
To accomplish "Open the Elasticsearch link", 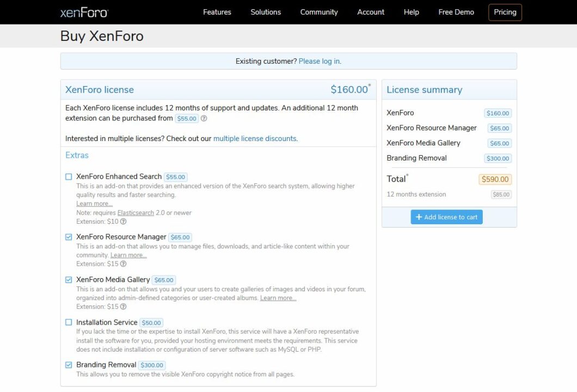I will point(136,213).
